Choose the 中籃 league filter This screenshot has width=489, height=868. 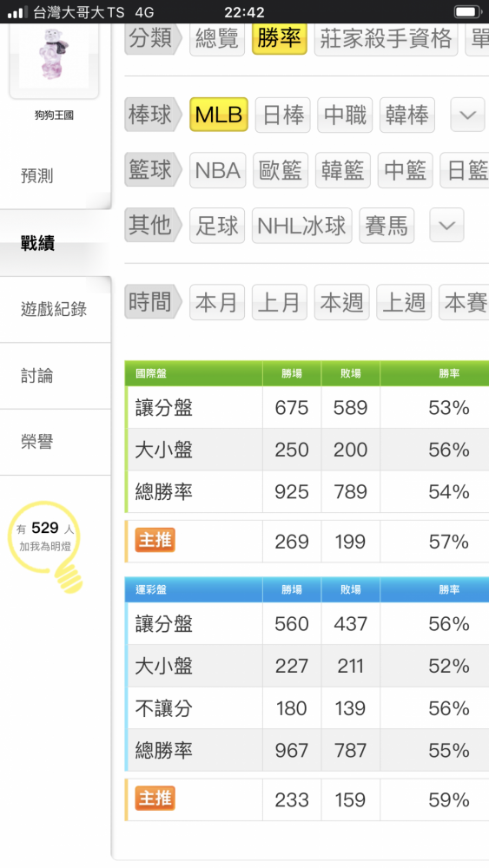(x=406, y=170)
